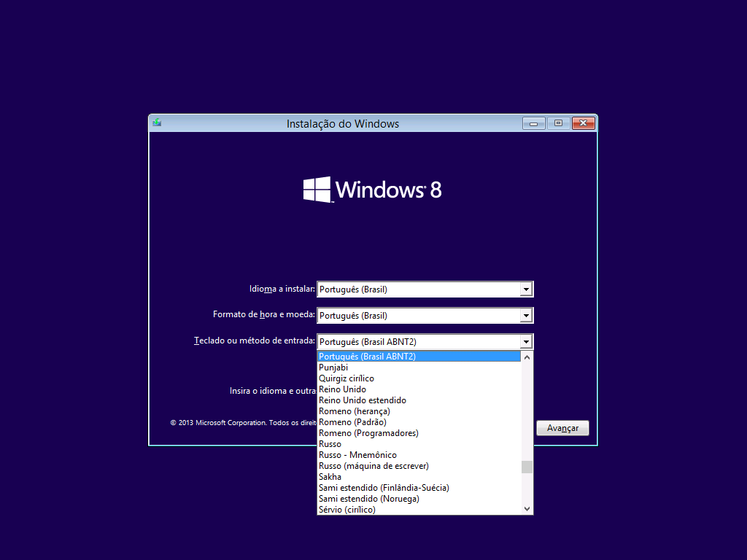This screenshot has width=747, height=560.
Task: Choose Sakha keyboard layout
Action: (x=419, y=477)
